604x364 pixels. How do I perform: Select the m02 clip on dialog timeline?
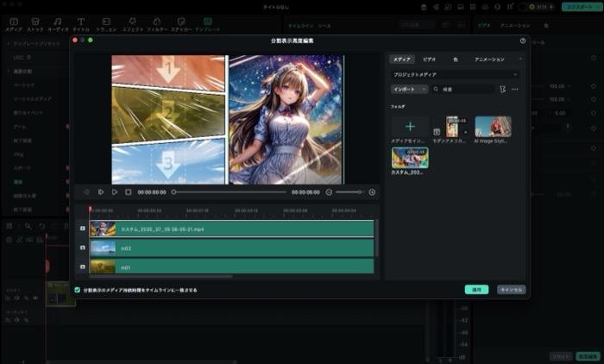pos(231,248)
